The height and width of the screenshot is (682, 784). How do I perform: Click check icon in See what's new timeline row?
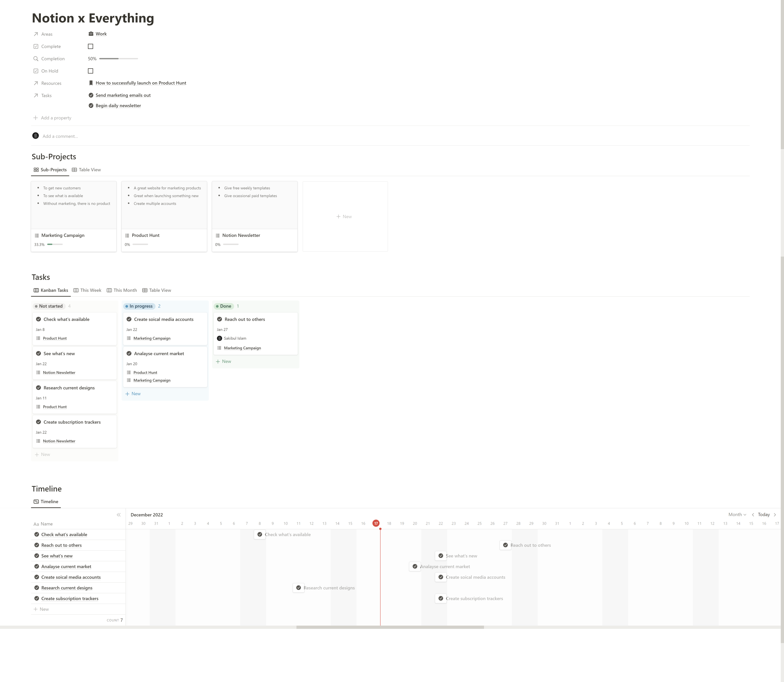pos(441,556)
